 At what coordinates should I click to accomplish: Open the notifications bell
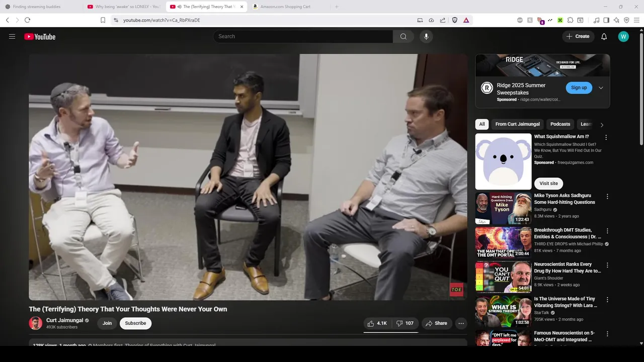click(604, 36)
